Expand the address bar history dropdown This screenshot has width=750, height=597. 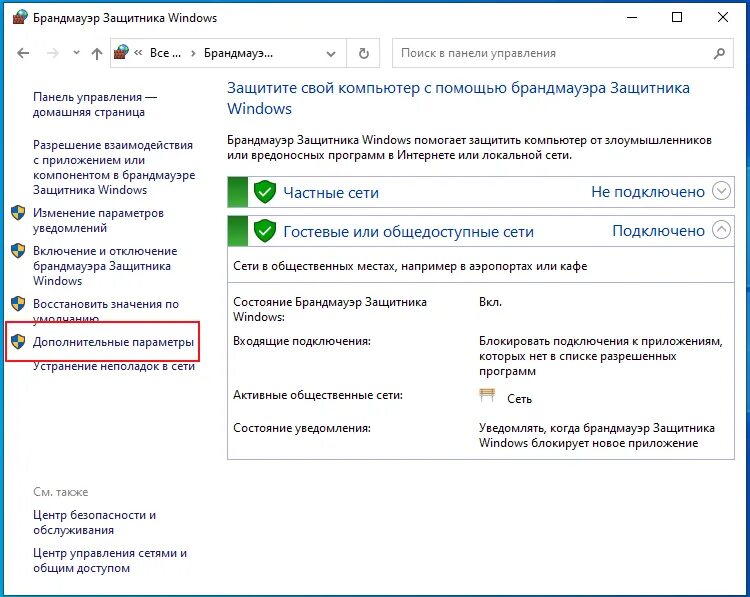(x=331, y=54)
